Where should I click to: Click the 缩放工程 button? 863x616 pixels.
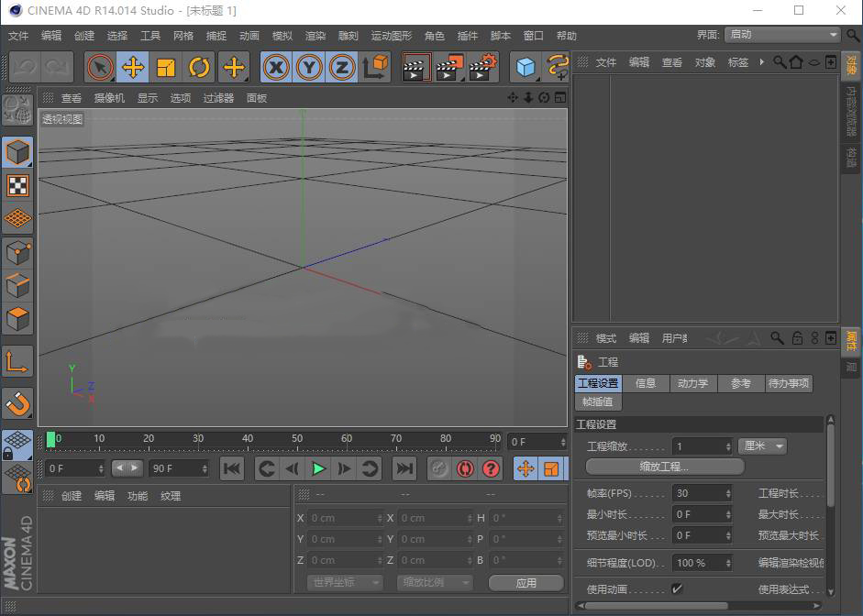[x=664, y=467]
